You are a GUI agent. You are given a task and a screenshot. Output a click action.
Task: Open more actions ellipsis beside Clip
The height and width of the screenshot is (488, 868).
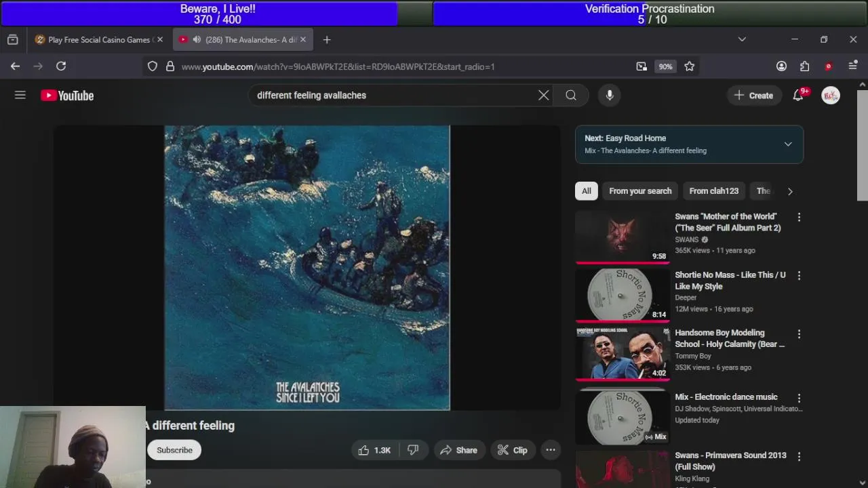(551, 450)
